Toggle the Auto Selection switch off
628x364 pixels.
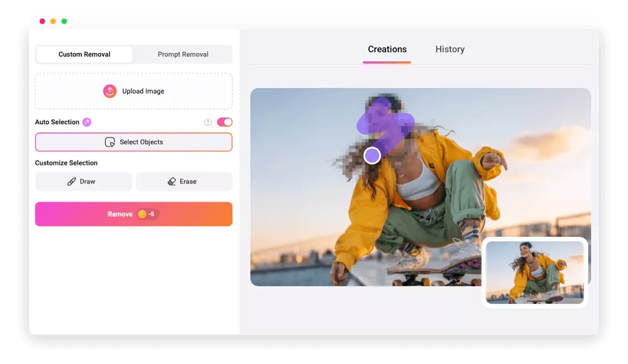pos(225,122)
